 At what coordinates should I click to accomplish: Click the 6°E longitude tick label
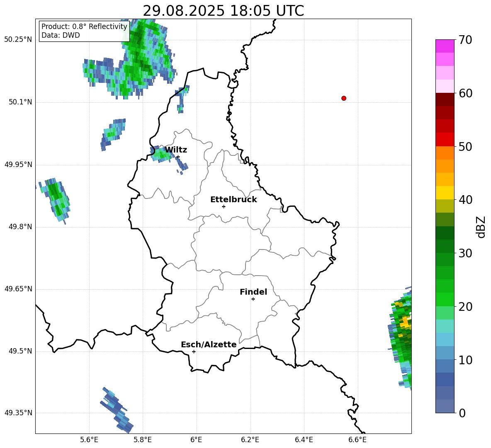(196, 440)
